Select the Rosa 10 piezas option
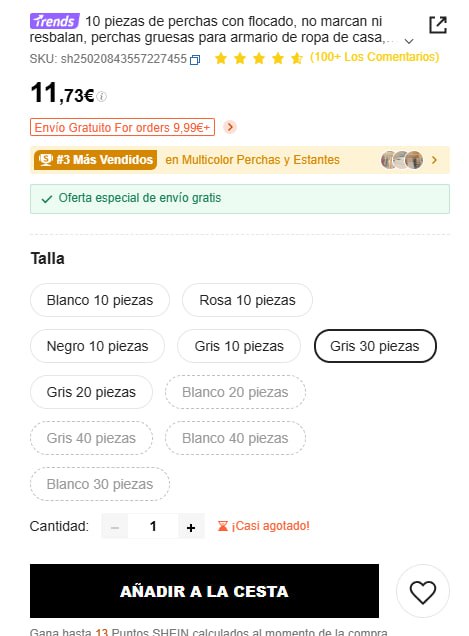The image size is (469, 636). pos(247,300)
